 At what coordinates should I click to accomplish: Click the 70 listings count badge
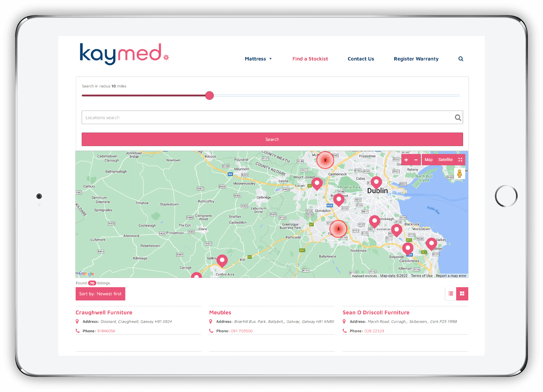tap(92, 283)
